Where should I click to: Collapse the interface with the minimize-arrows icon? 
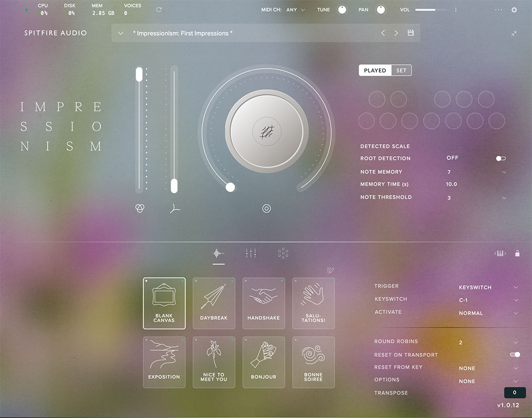pyautogui.click(x=514, y=33)
